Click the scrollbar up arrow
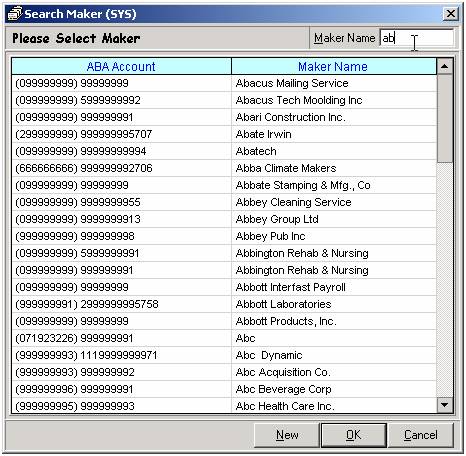 444,66
